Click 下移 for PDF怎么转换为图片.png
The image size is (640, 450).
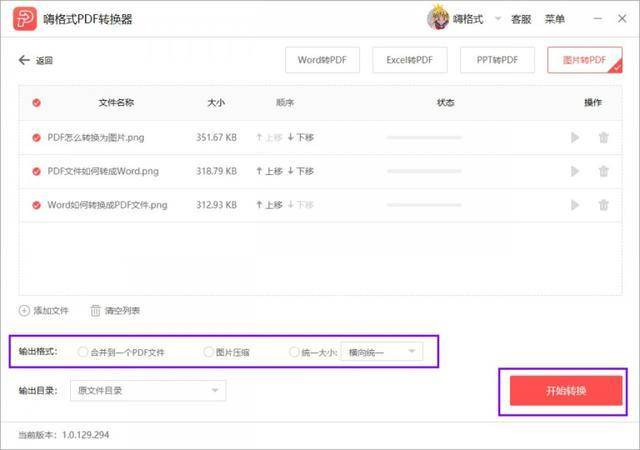300,137
